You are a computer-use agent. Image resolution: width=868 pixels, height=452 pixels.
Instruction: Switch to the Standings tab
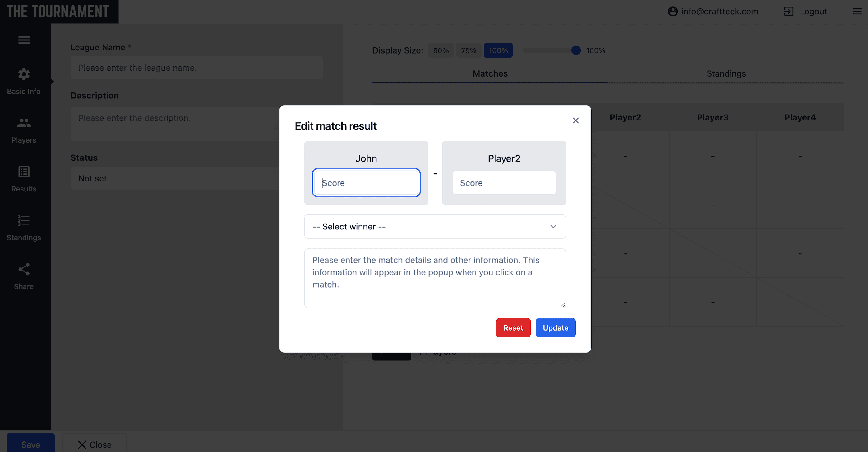click(726, 73)
